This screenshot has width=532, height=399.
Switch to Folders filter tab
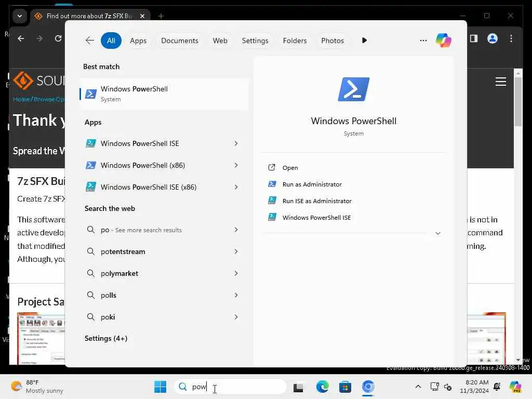click(x=295, y=41)
